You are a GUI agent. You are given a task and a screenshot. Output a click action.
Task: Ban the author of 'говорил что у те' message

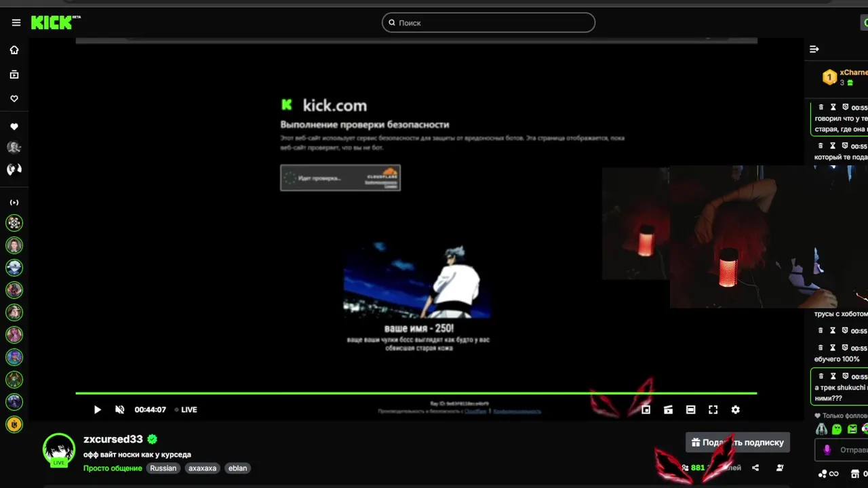(846, 107)
